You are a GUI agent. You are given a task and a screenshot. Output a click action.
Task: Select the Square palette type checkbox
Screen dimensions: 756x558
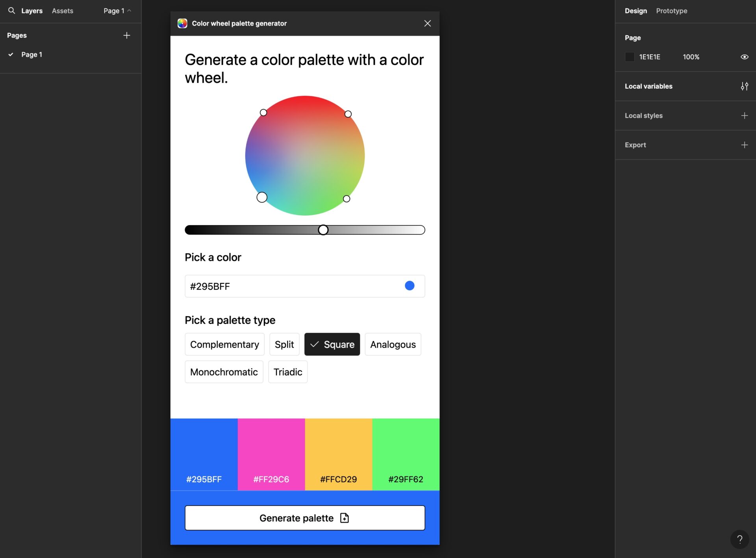(332, 344)
